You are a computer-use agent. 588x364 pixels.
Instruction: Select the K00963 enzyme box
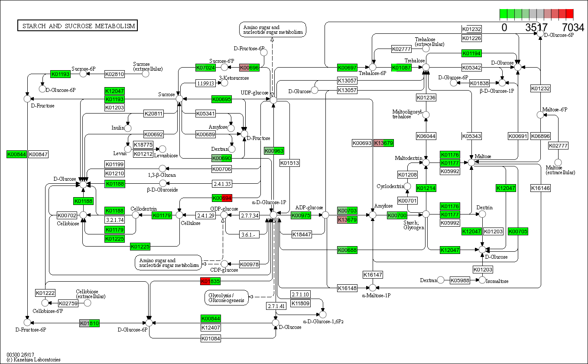click(274, 151)
